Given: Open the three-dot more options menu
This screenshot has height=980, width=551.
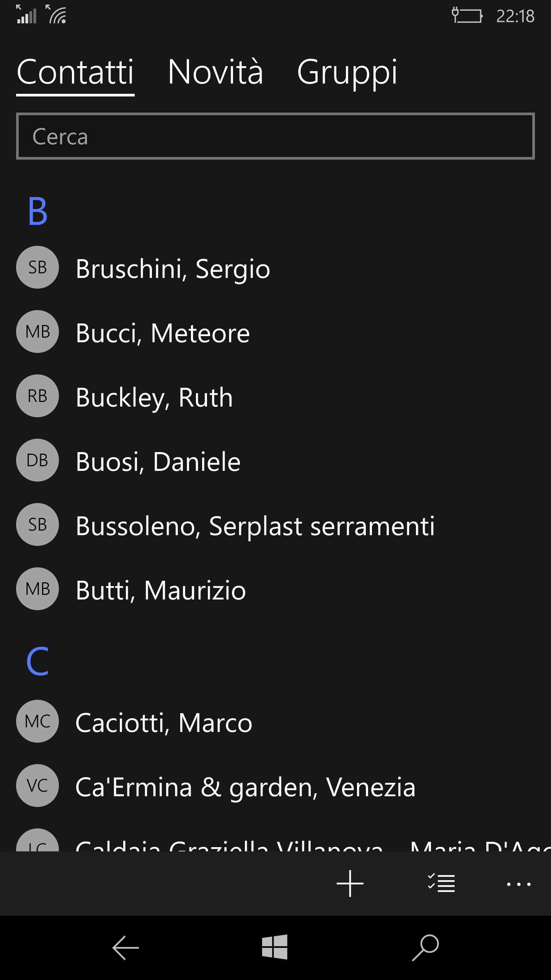Looking at the screenshot, I should coord(518,884).
